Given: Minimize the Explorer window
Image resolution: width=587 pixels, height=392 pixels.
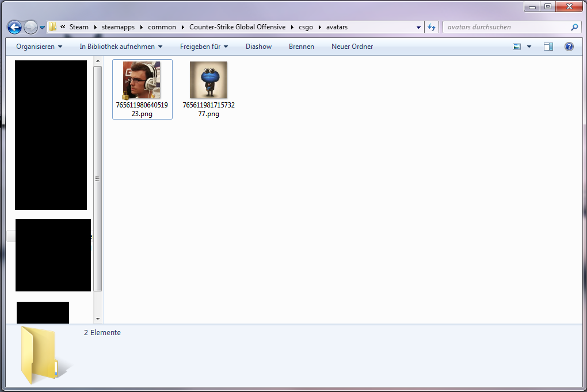Looking at the screenshot, I should (532, 6).
